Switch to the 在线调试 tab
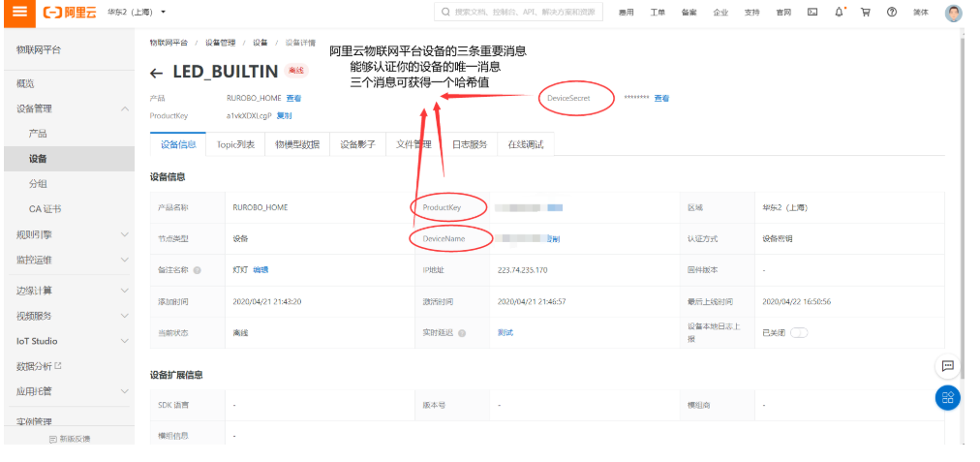Screen dimensions: 980x462 tap(526, 144)
